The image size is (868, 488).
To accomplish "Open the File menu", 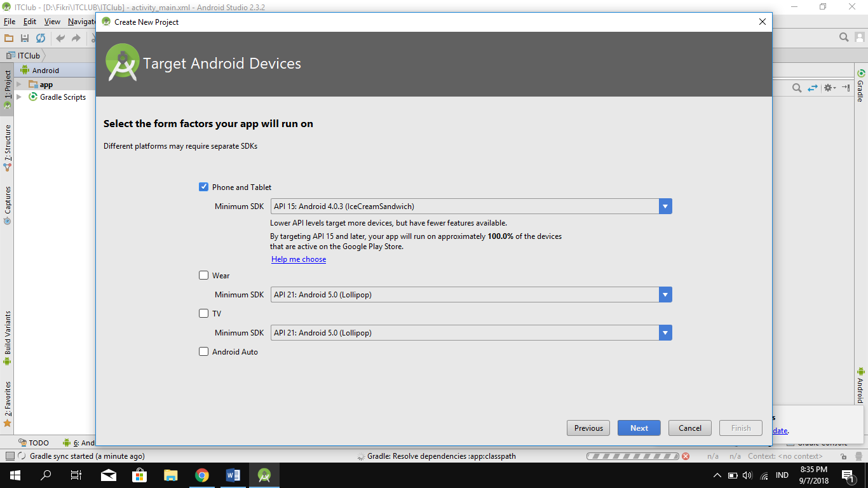I will pyautogui.click(x=10, y=22).
